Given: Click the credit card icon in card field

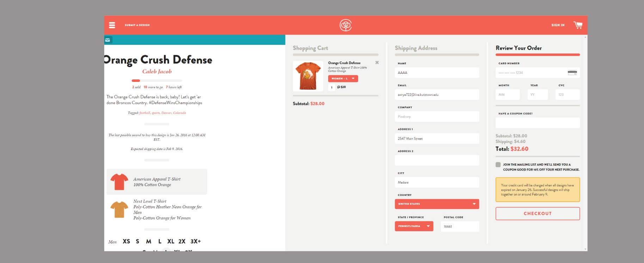Looking at the screenshot, I should point(572,73).
